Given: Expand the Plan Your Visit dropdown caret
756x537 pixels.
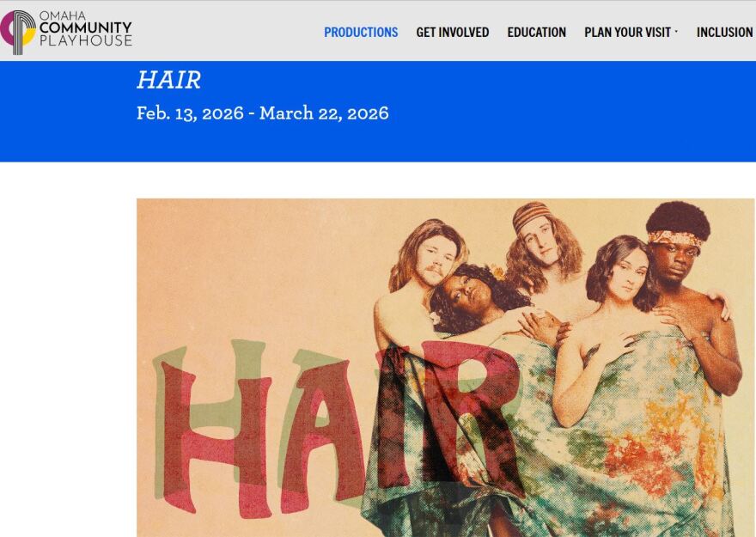Looking at the screenshot, I should (x=676, y=31).
